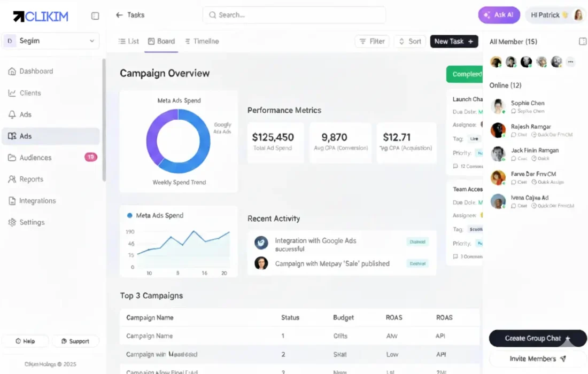Open the Sort options

click(x=409, y=41)
